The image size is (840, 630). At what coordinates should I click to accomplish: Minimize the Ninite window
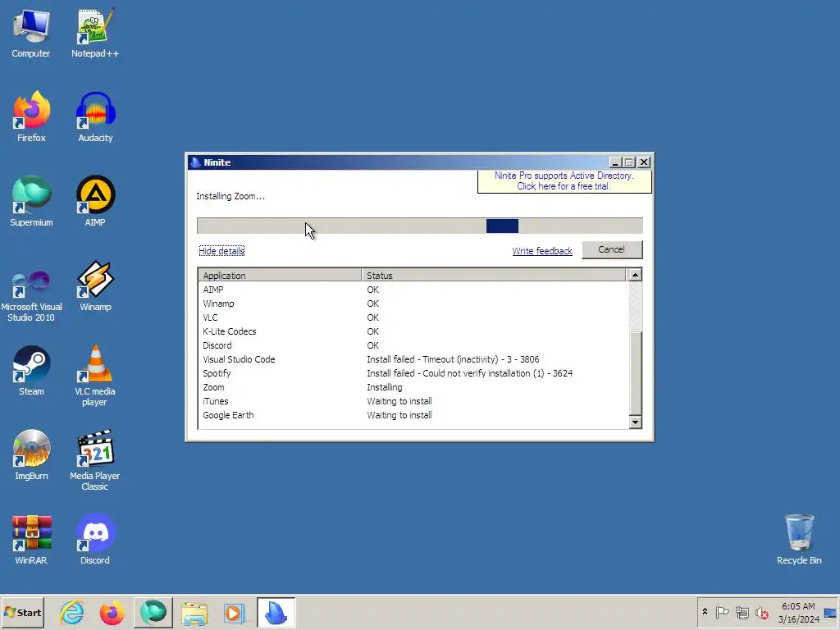pyautogui.click(x=615, y=162)
